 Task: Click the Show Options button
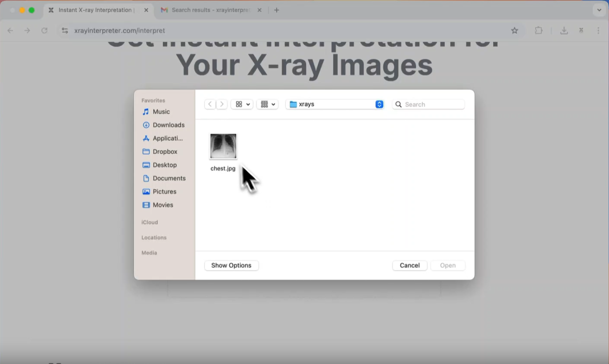pos(231,265)
